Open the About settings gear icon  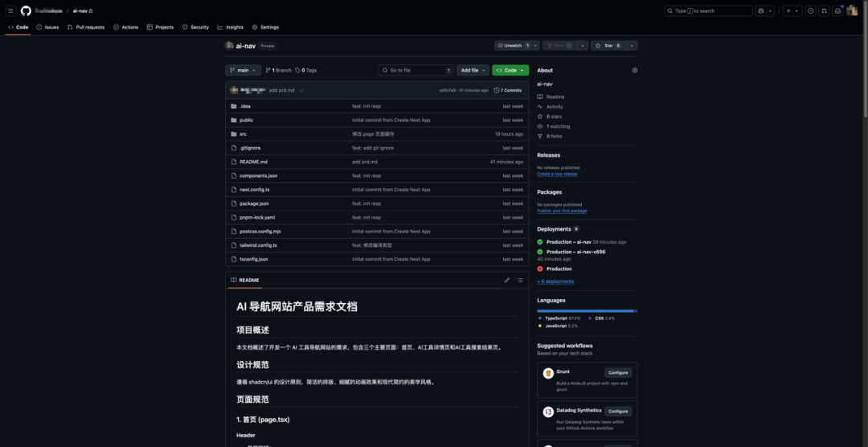coord(634,70)
